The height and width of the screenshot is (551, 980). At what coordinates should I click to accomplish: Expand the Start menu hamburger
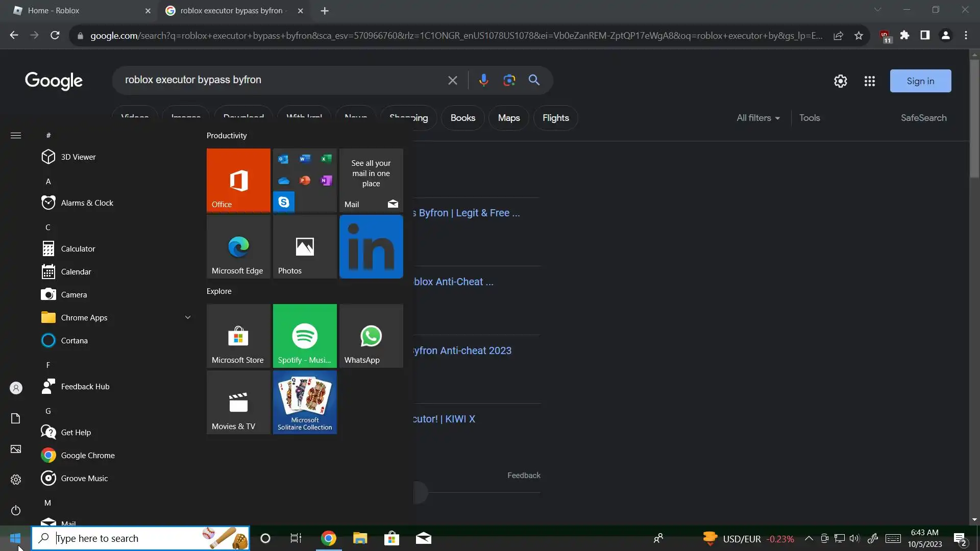coord(16,135)
